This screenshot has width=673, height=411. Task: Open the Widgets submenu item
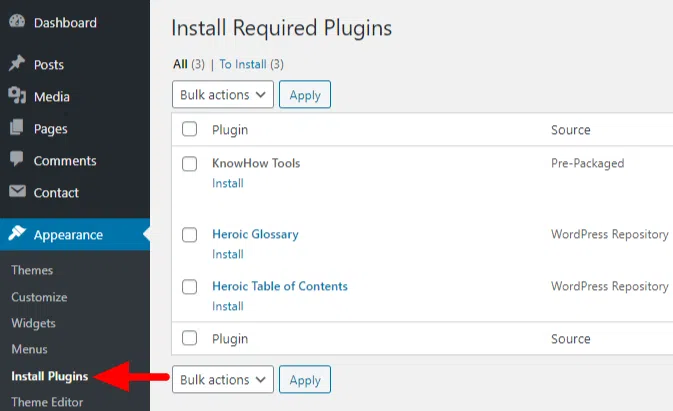(x=33, y=323)
